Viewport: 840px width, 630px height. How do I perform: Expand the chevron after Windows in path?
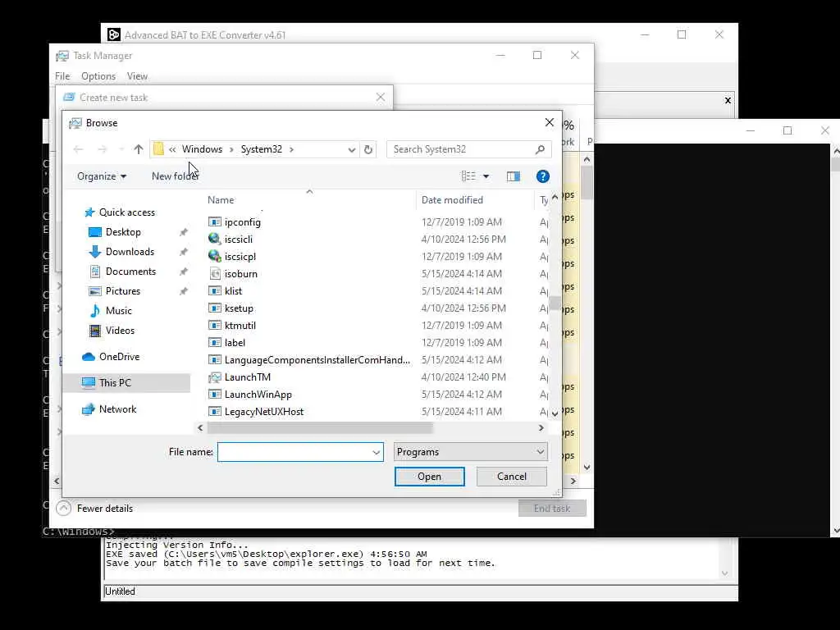pos(231,149)
